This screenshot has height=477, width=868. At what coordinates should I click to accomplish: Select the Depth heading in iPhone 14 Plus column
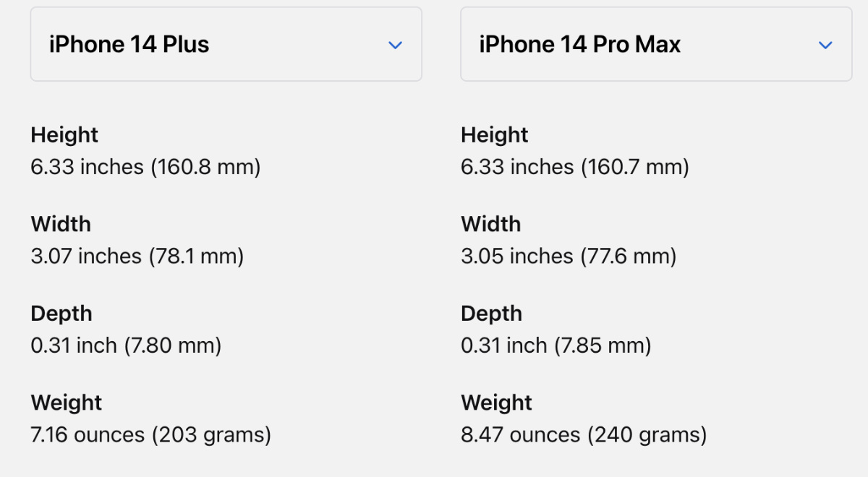pos(61,314)
